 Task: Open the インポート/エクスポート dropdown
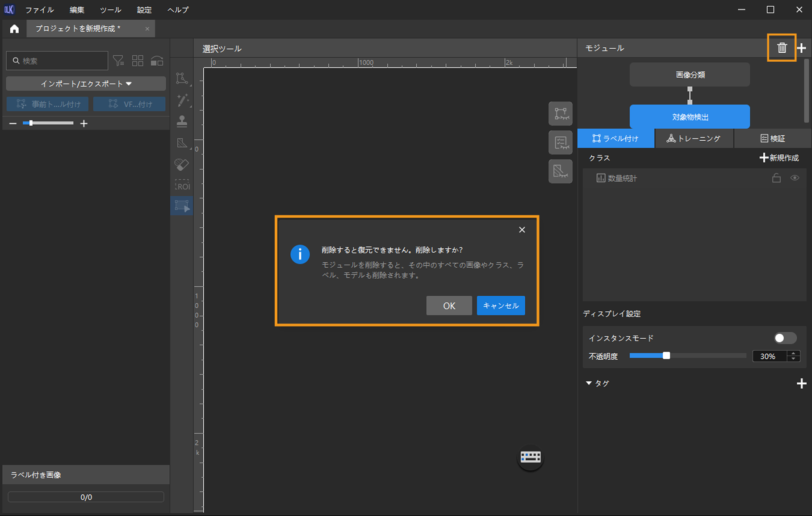(86, 84)
